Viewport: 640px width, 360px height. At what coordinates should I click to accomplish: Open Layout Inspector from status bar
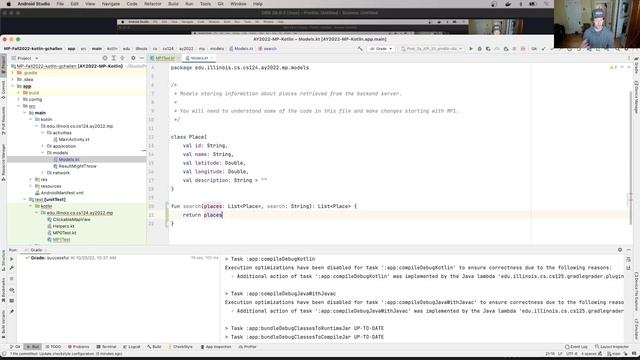click(612, 347)
